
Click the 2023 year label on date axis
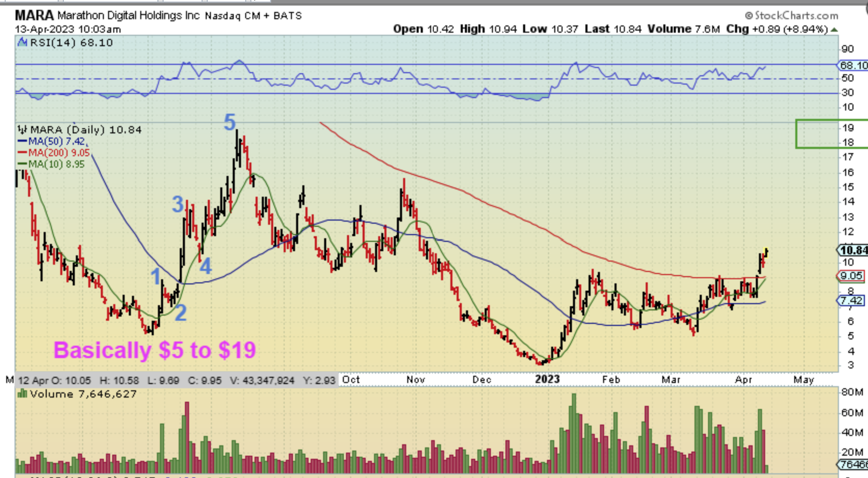point(547,379)
